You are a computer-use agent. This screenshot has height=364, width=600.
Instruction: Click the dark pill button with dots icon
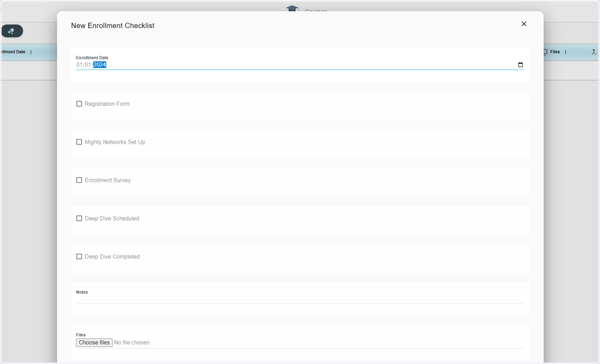(x=12, y=31)
